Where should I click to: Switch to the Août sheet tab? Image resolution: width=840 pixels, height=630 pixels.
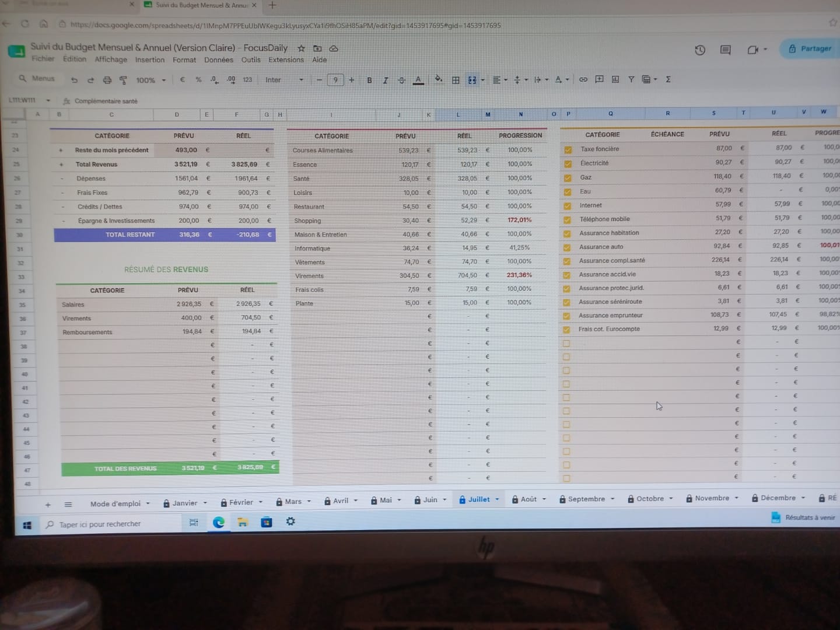click(528, 499)
